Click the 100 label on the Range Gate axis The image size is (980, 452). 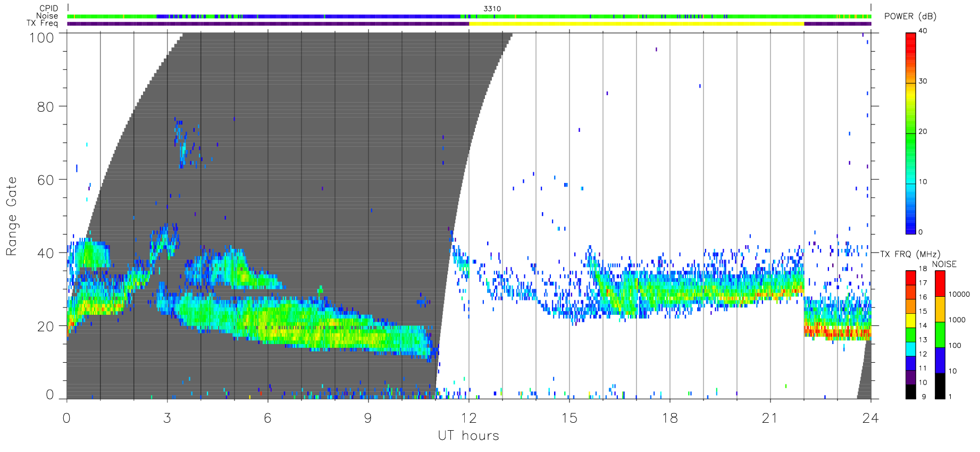(x=41, y=38)
